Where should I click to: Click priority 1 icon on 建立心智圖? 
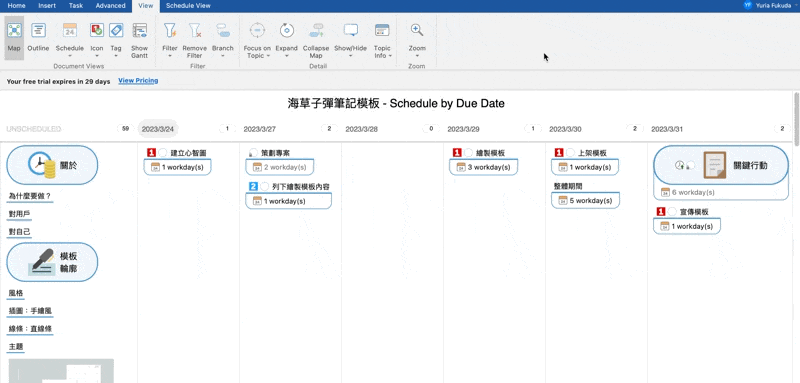tap(151, 152)
